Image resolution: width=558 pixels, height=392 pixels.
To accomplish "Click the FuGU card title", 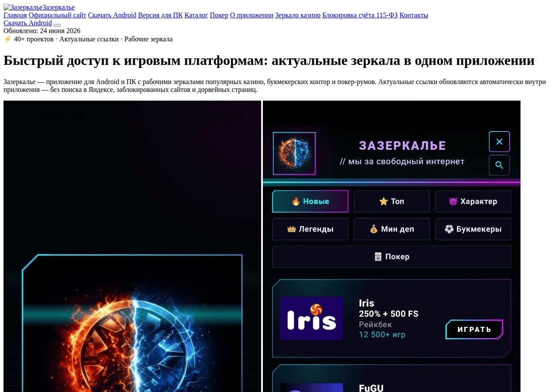I will 371,388.
